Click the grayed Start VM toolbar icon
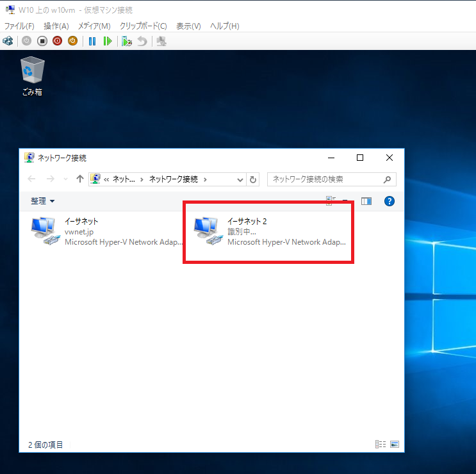This screenshot has height=474, width=476. coord(26,41)
